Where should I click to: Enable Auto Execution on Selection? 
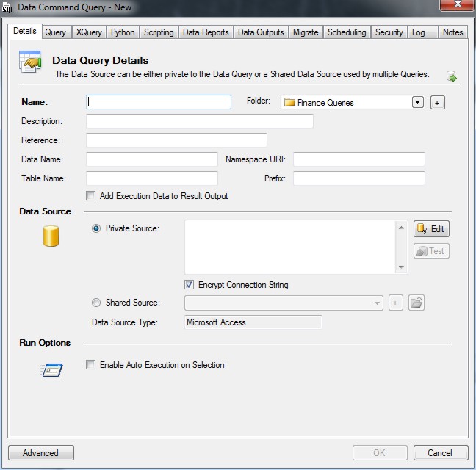91,365
